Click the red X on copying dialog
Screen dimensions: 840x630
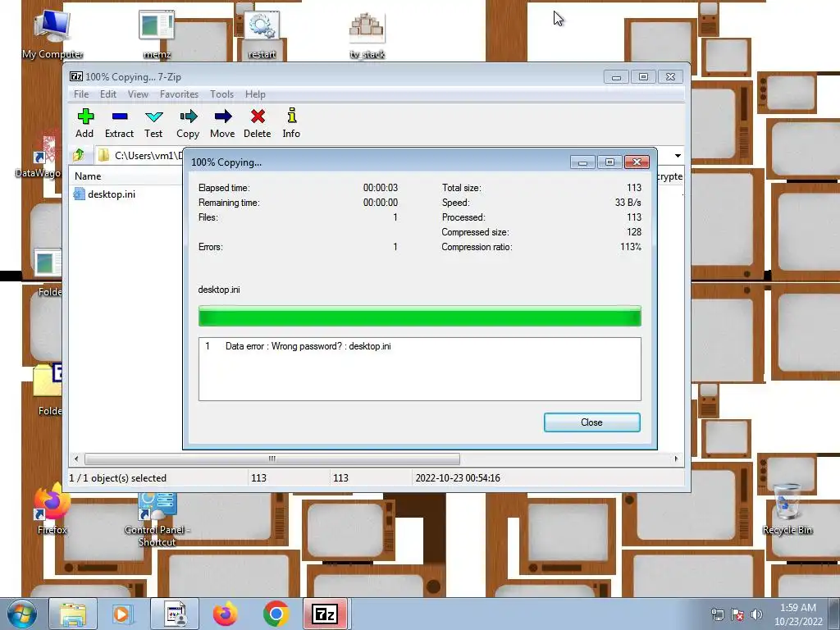point(637,162)
